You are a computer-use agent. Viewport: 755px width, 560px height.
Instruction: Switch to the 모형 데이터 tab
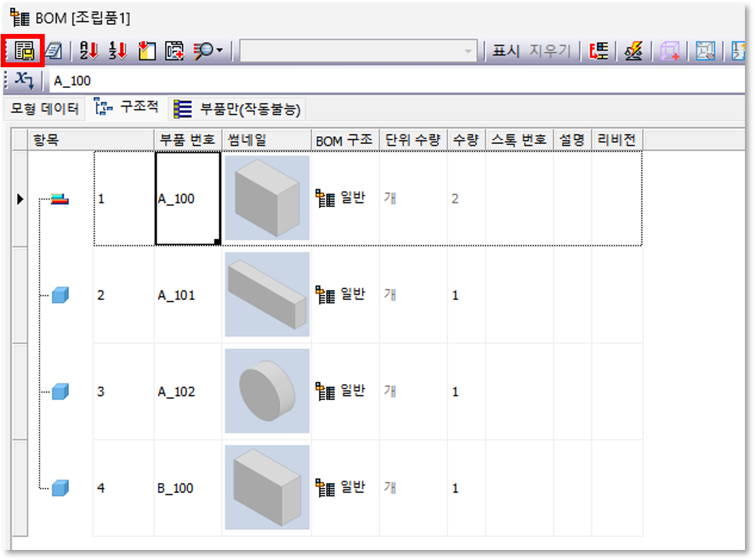(44, 109)
